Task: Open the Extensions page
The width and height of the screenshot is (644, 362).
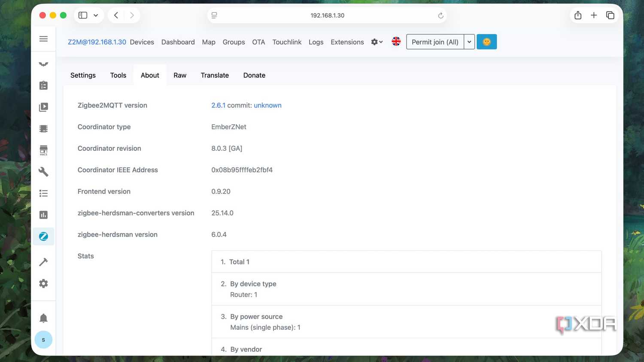Action: pyautogui.click(x=347, y=42)
